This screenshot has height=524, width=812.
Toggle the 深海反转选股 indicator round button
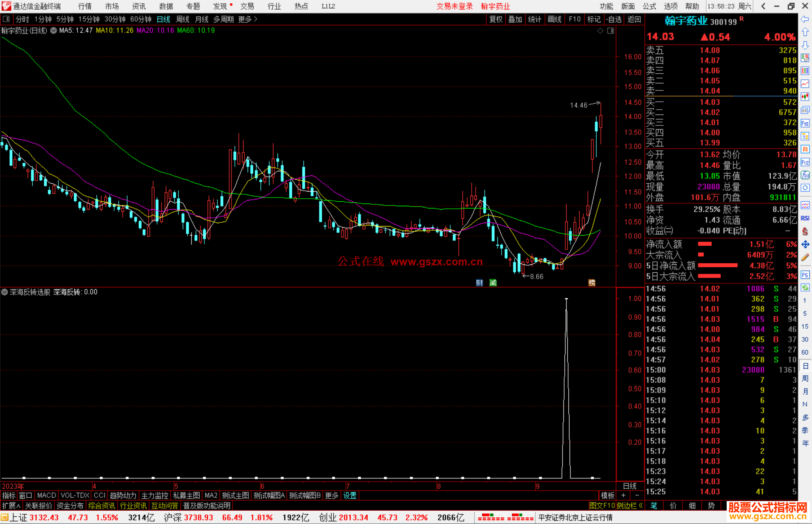point(5,292)
